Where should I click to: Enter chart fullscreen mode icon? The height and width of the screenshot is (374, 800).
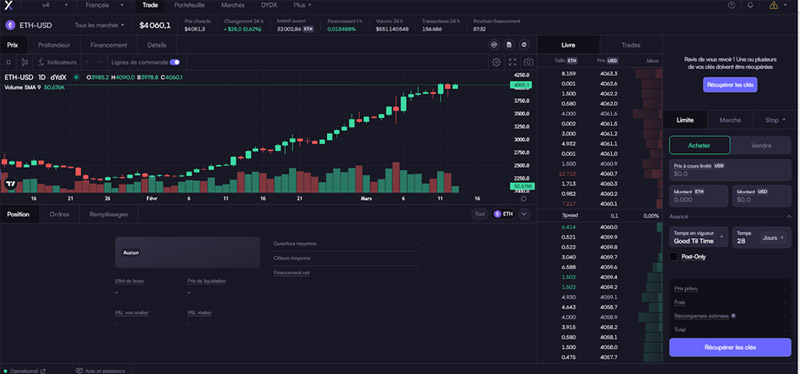[512, 62]
